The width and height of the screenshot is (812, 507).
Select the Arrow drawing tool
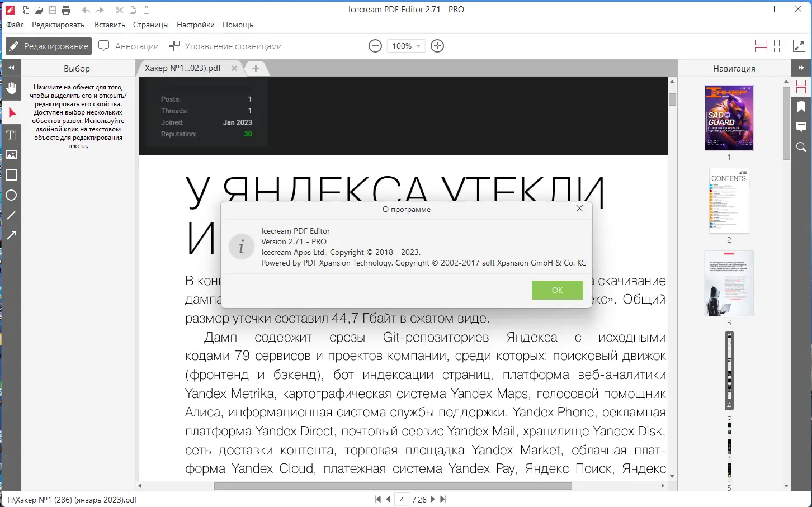click(11, 235)
